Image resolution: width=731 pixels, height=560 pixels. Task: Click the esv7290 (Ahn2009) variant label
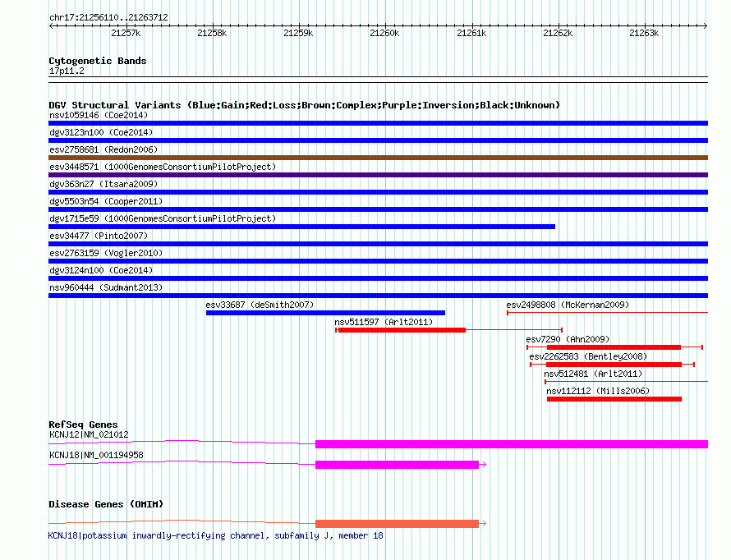click(567, 339)
